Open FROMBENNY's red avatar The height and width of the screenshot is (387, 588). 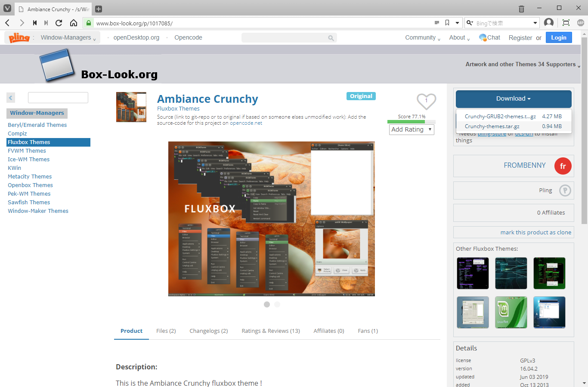[563, 166]
